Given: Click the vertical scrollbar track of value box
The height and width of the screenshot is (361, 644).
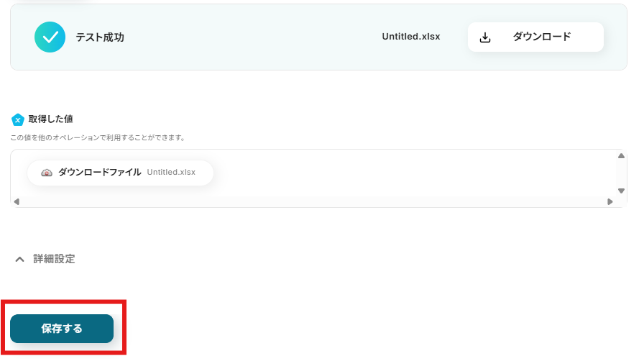Looking at the screenshot, I should pyautogui.click(x=622, y=173).
